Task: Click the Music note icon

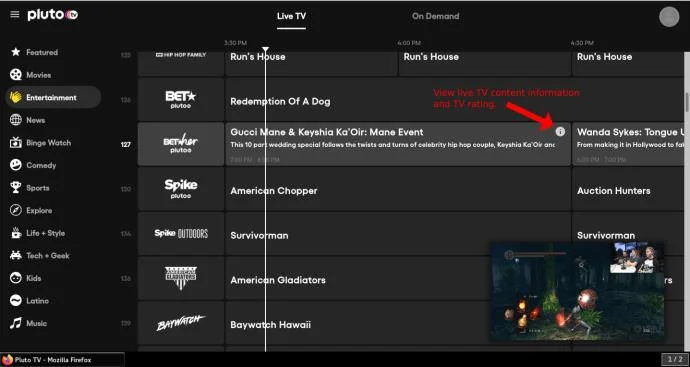Action: (x=16, y=323)
